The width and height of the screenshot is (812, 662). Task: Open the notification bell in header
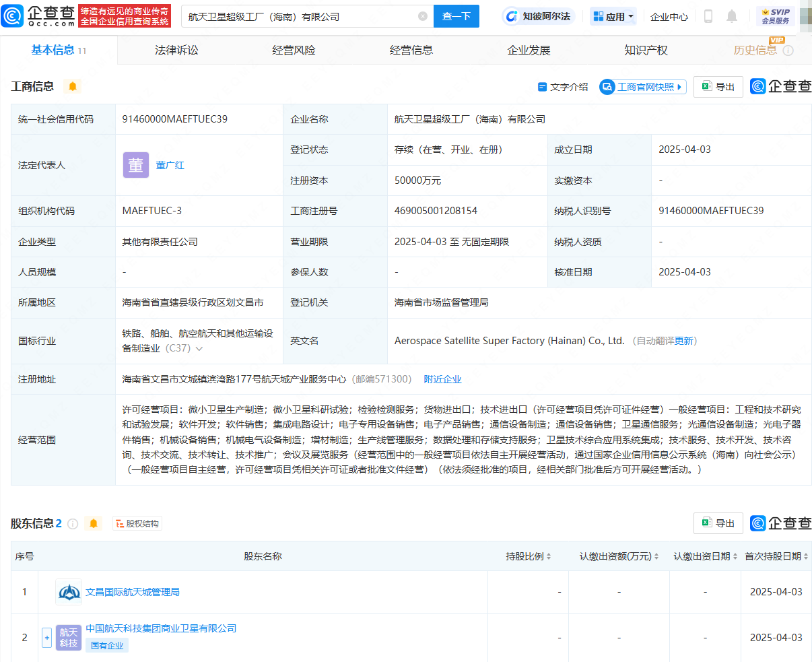[x=732, y=16]
